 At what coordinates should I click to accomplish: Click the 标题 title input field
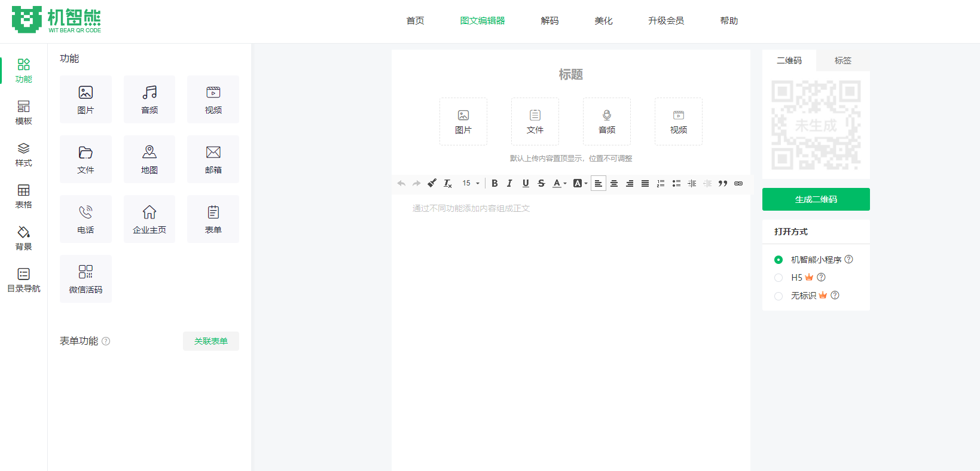coord(570,75)
